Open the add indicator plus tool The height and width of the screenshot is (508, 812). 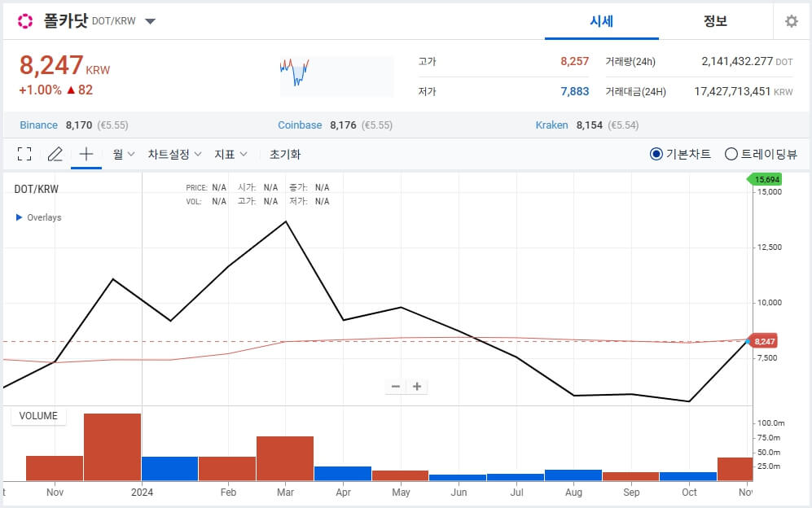click(86, 153)
